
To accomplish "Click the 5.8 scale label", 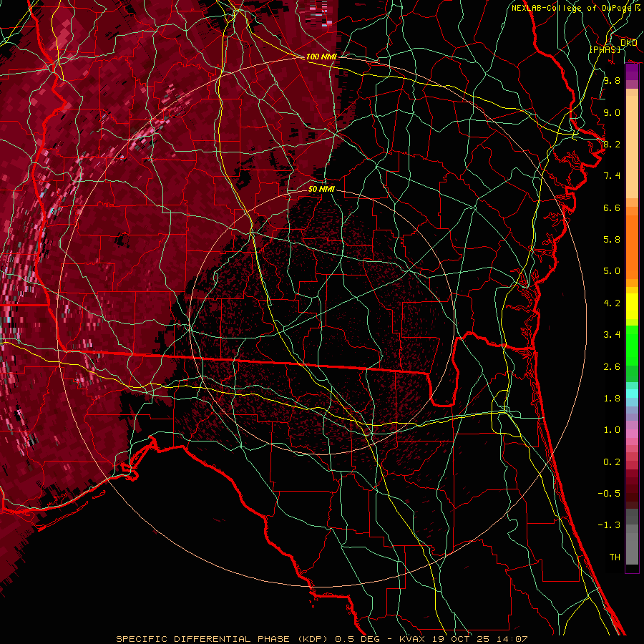I will pyautogui.click(x=612, y=240).
